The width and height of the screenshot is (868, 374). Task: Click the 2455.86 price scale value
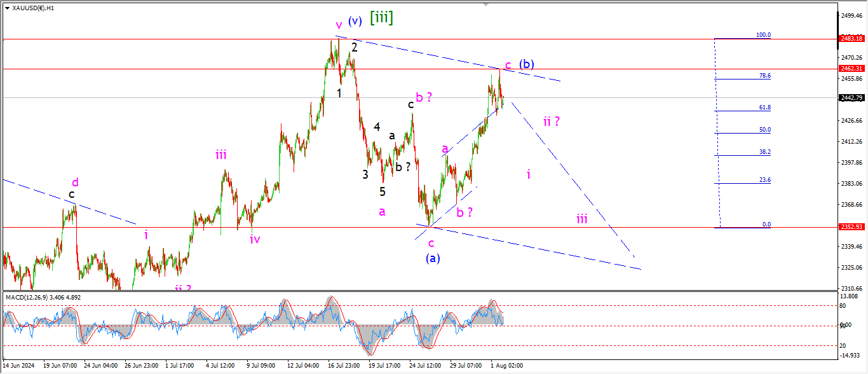(x=851, y=78)
